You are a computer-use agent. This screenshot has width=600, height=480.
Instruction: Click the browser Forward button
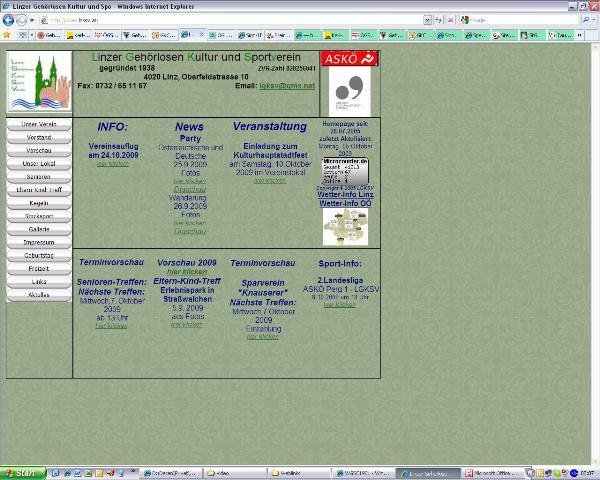coord(22,20)
